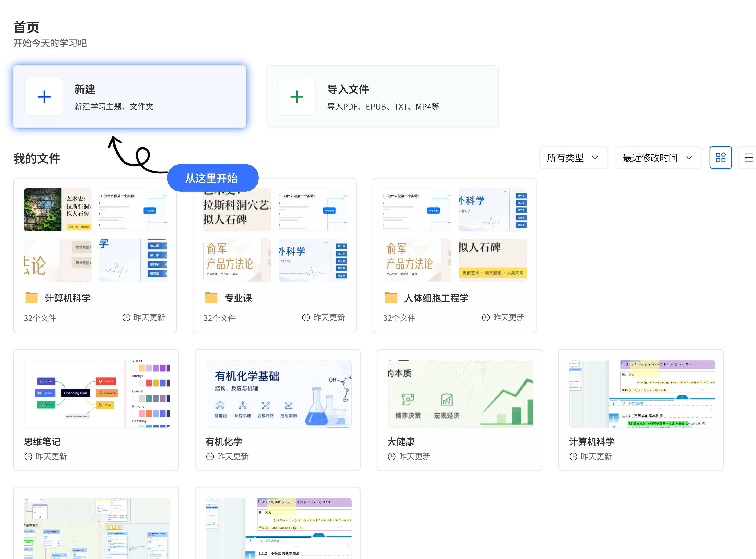
Task: Click the 新建 card to create topic
Action: [x=130, y=97]
